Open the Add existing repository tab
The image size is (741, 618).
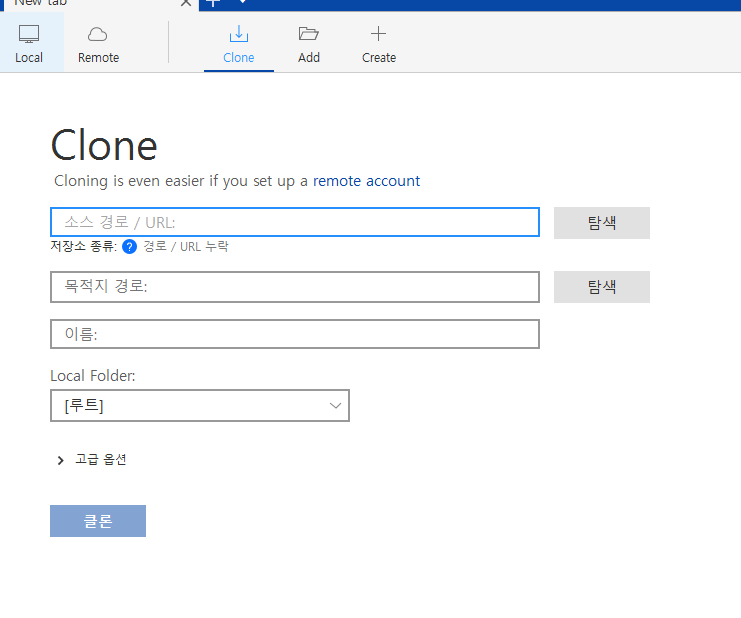[x=309, y=44]
